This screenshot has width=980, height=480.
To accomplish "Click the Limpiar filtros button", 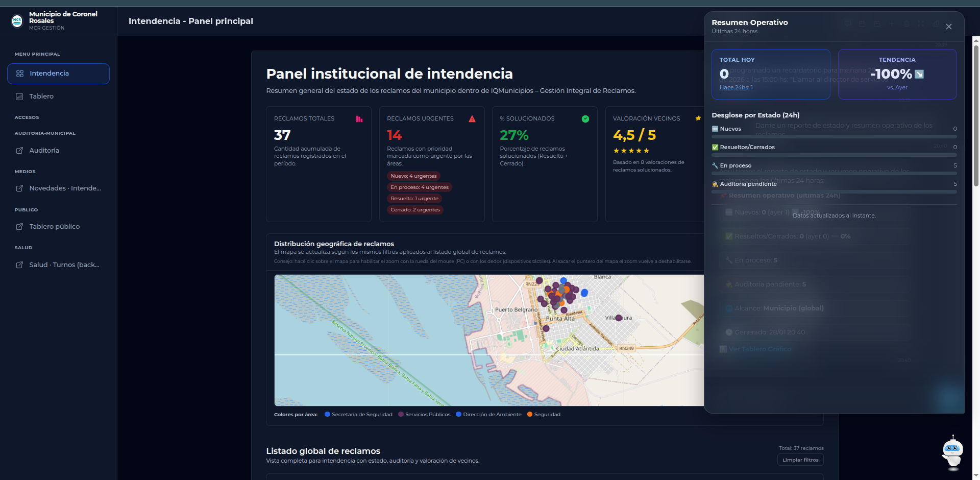I will 800,460.
